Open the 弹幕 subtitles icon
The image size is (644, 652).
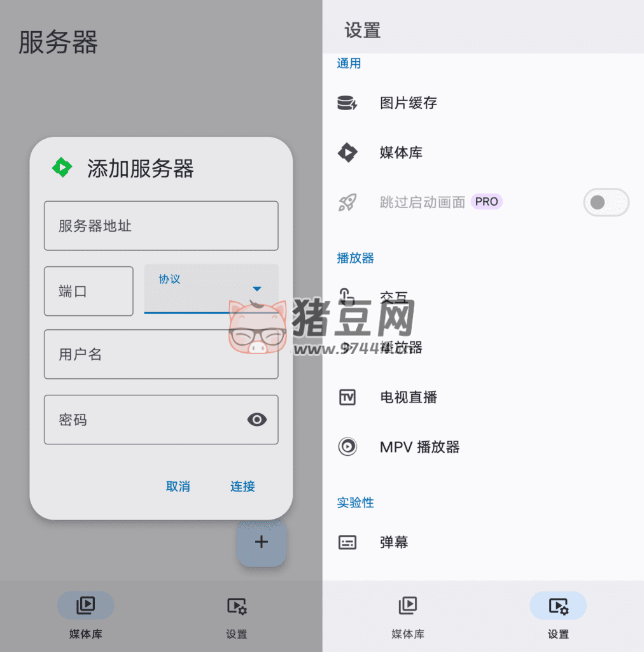click(347, 542)
